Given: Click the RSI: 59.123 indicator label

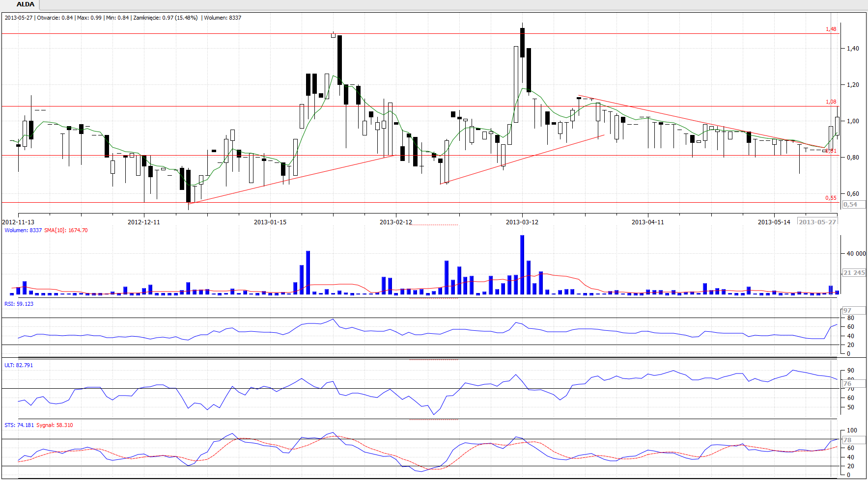Looking at the screenshot, I should pos(19,304).
